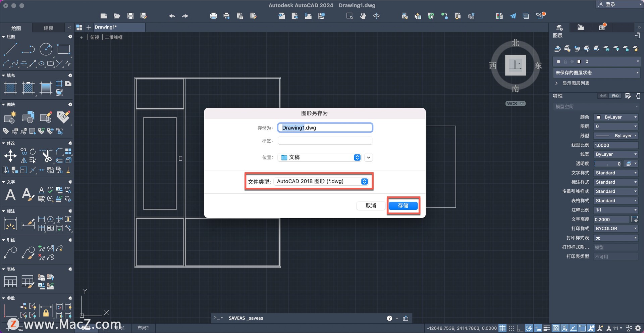Toggle lineweight display in status bar

tap(547, 328)
